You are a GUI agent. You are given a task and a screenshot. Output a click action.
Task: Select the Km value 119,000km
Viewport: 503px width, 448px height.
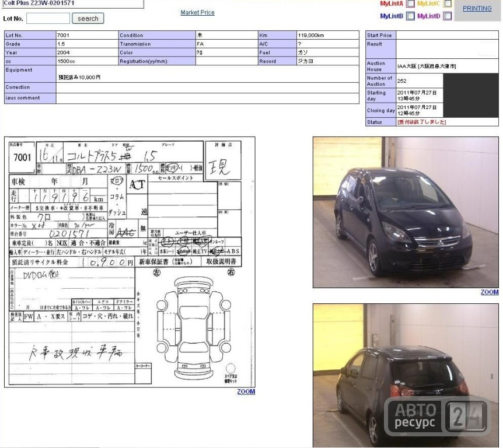[x=311, y=35]
